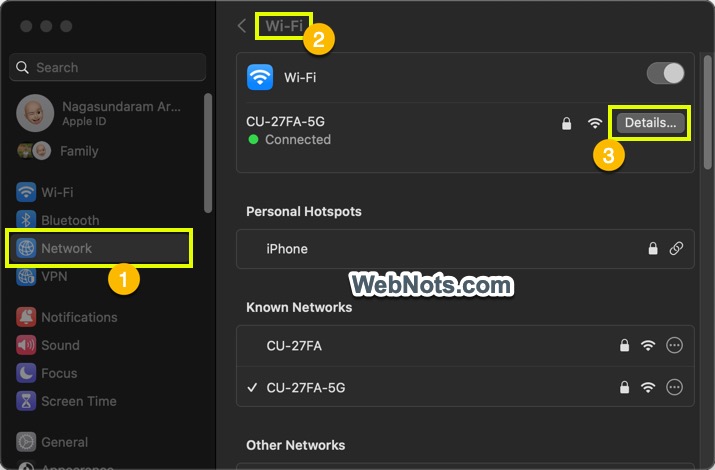Screen dimensions: 715x470
Task: Open Bluetooth settings in the sidebar
Action: [x=57, y=220]
